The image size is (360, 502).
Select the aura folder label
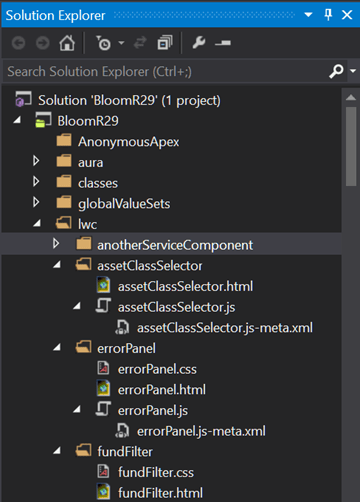[x=90, y=162]
